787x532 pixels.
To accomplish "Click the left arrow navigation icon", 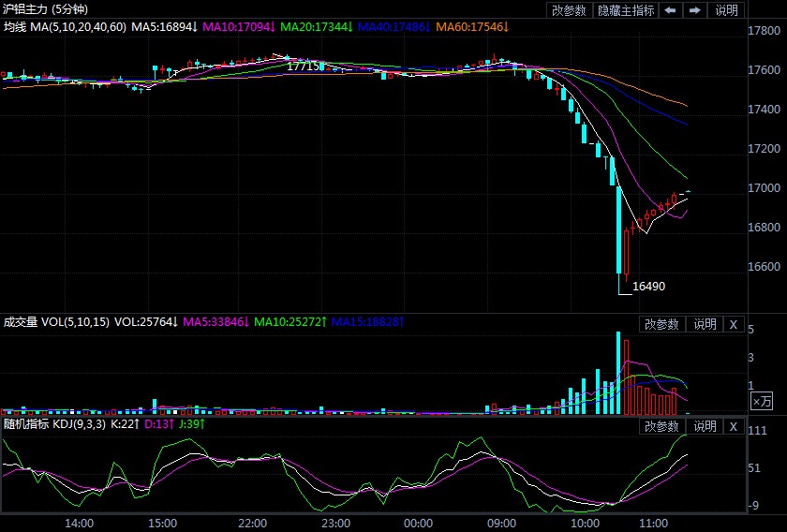I will click(x=670, y=10).
